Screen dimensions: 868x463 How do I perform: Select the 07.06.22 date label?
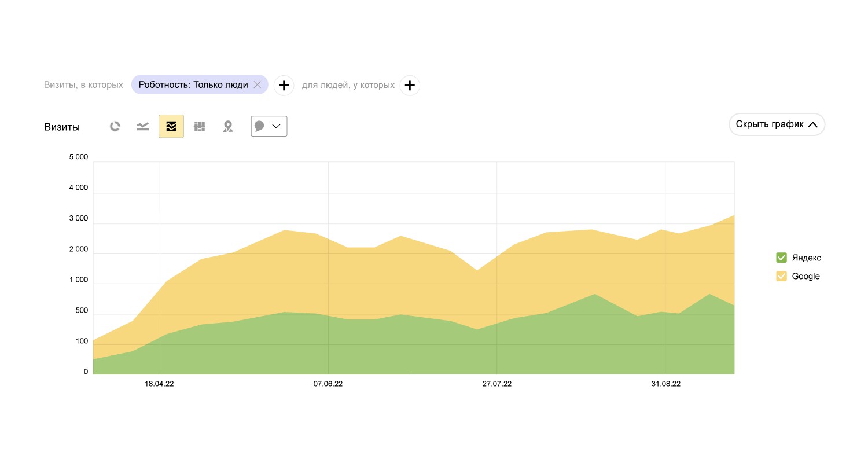pos(328,384)
